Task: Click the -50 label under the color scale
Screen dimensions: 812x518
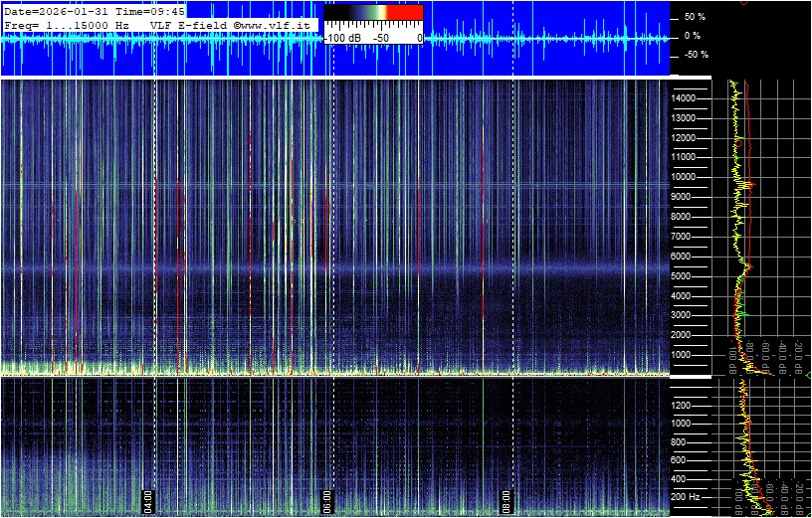Action: tap(382, 39)
